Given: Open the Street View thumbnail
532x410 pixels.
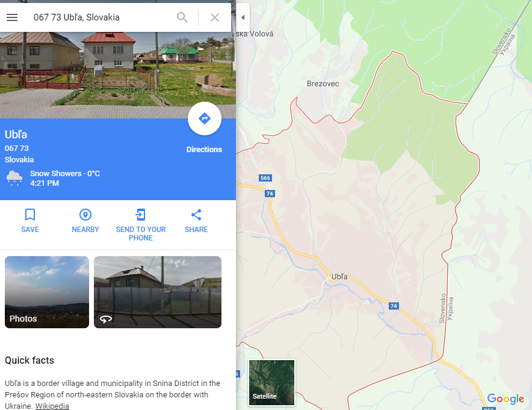Looking at the screenshot, I should tap(158, 292).
